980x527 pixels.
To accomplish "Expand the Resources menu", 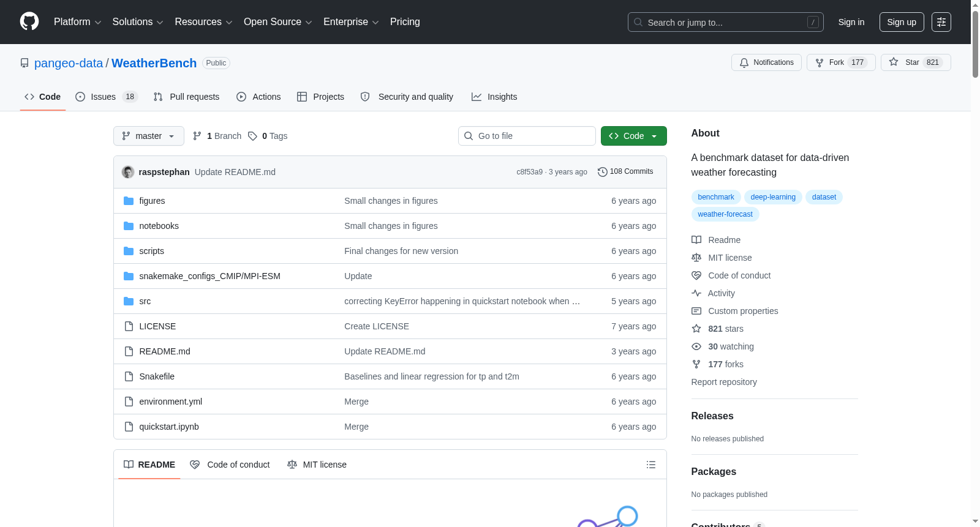I will [x=203, y=22].
